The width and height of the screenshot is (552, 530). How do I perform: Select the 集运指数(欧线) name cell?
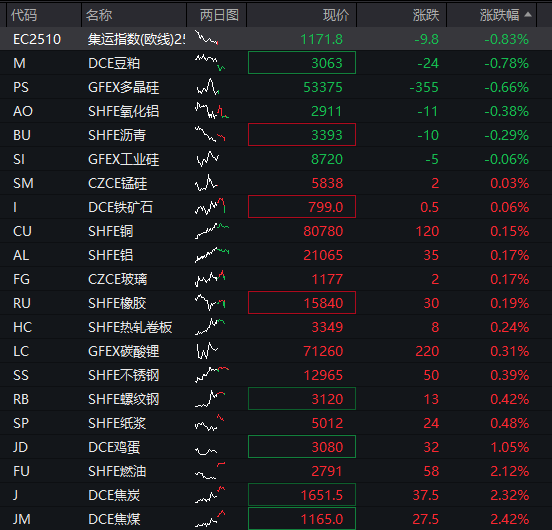click(x=137, y=39)
